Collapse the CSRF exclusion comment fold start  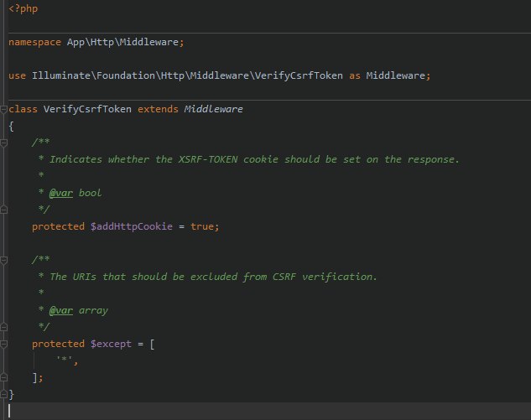[x=3, y=260]
